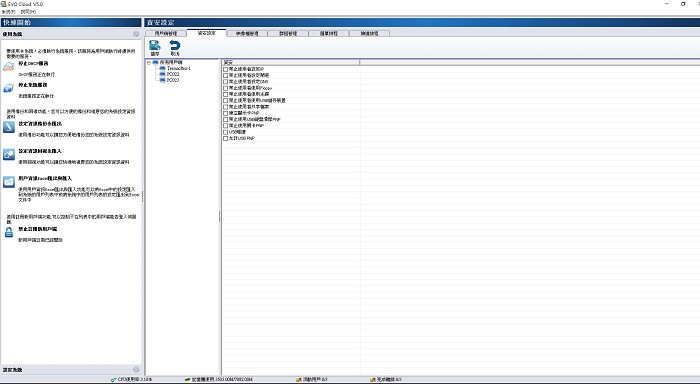This screenshot has height=384, width=700.
Task: Select the 資安設定 tab
Action: [207, 33]
